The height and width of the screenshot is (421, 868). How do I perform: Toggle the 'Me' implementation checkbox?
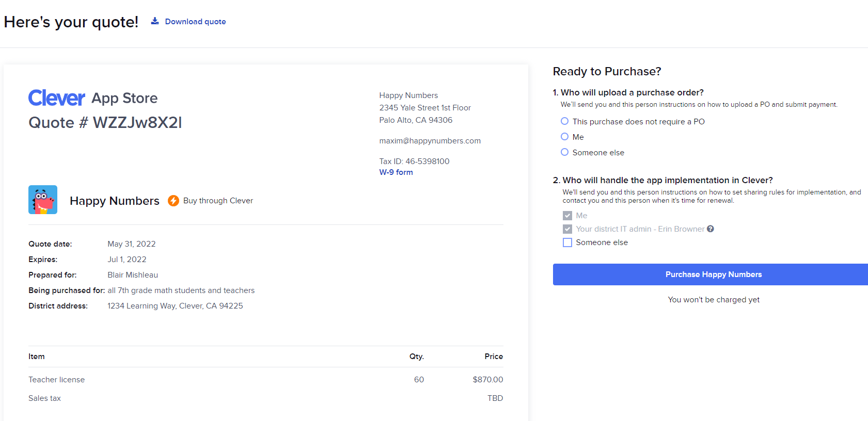click(567, 216)
